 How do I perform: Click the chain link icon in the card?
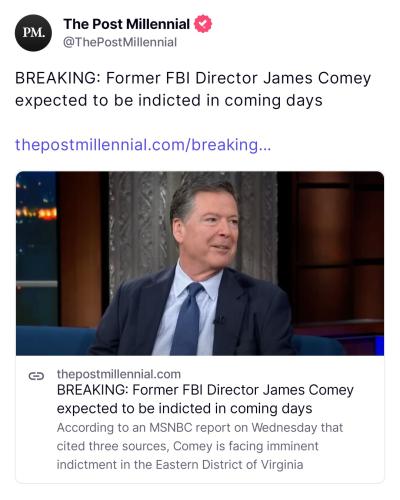(x=36, y=376)
